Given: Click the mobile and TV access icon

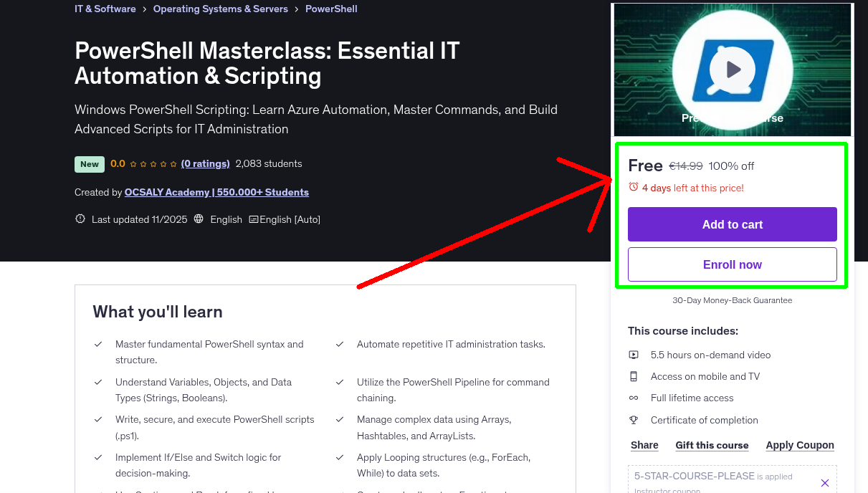Looking at the screenshot, I should tap(634, 375).
